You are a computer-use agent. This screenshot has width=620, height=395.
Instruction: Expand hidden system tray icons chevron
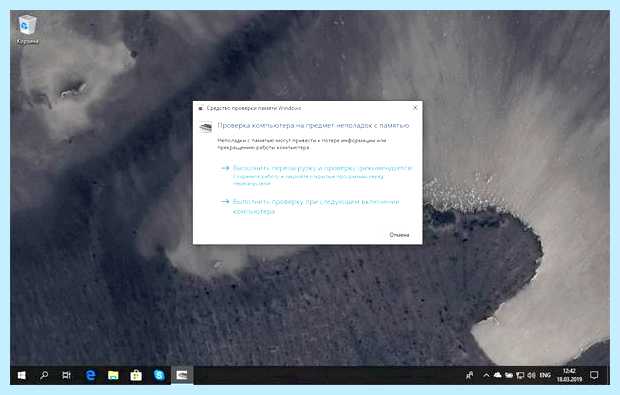pos(486,375)
